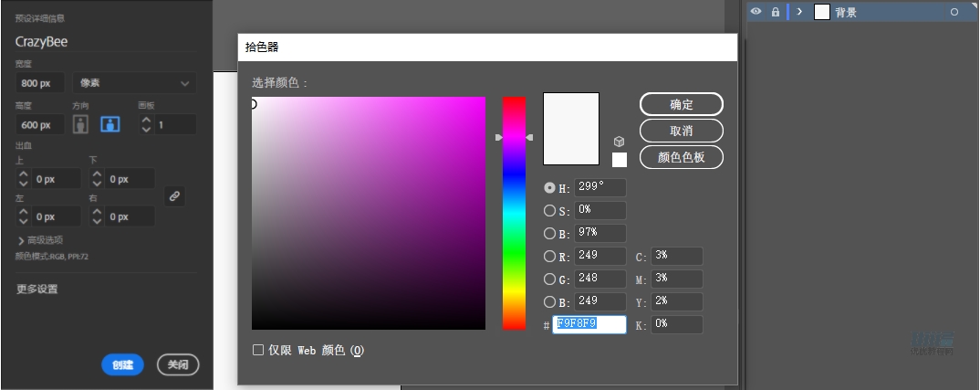Click the saturation-brightness color field
980x390 pixels.
369,213
